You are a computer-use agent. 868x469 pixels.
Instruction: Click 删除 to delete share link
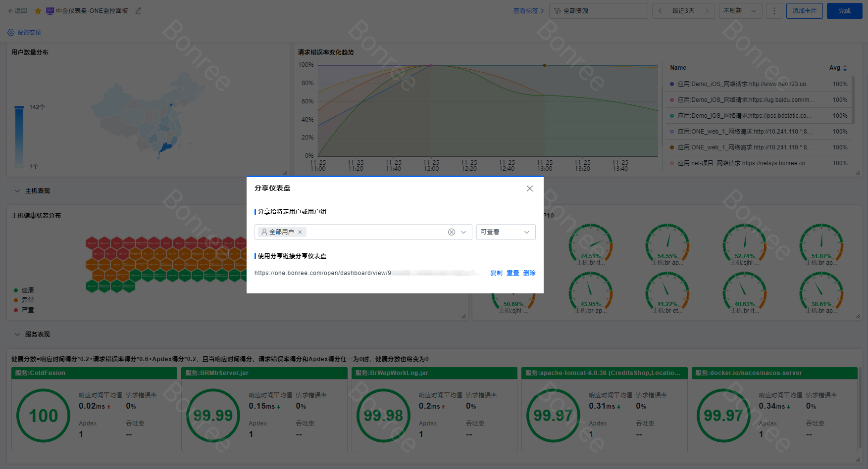[x=529, y=273]
